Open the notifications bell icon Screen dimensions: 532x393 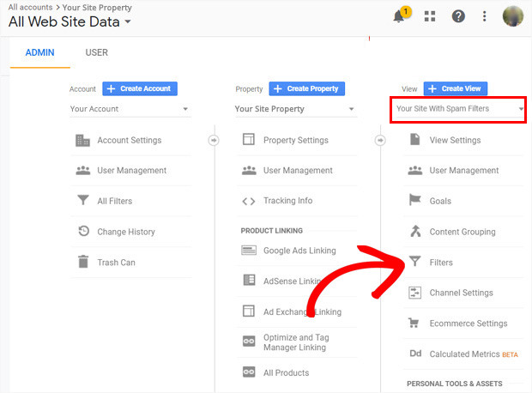click(400, 15)
